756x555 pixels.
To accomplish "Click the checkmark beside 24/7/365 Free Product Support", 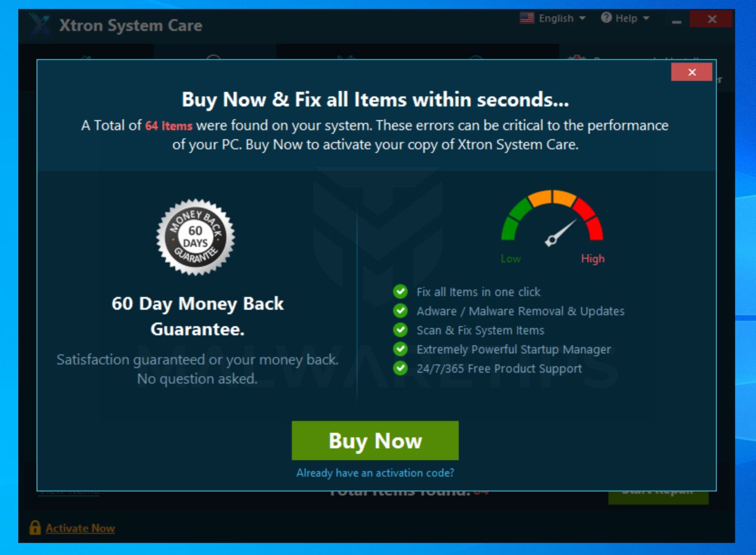I will (x=400, y=368).
